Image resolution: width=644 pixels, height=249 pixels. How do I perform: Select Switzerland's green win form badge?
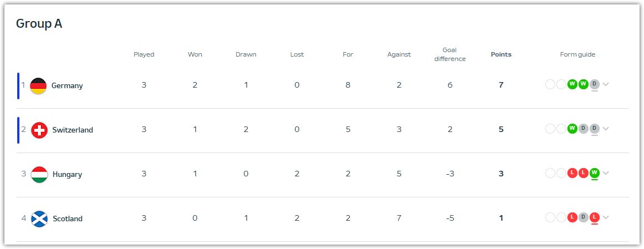[572, 129]
